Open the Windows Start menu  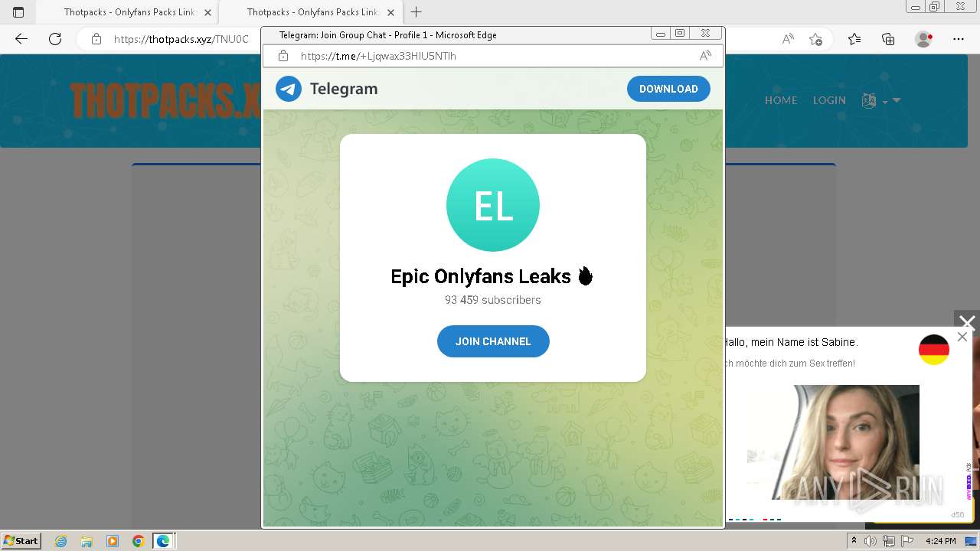coord(21,540)
